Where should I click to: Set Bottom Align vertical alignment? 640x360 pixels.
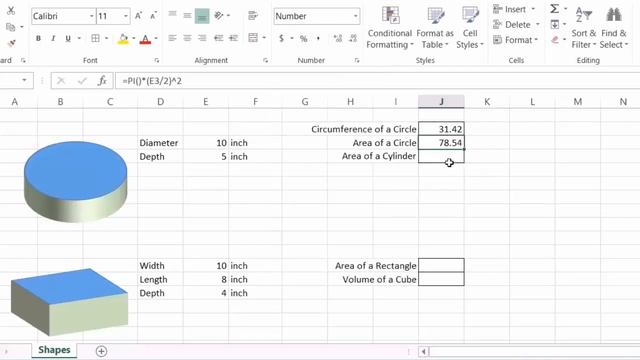point(202,16)
